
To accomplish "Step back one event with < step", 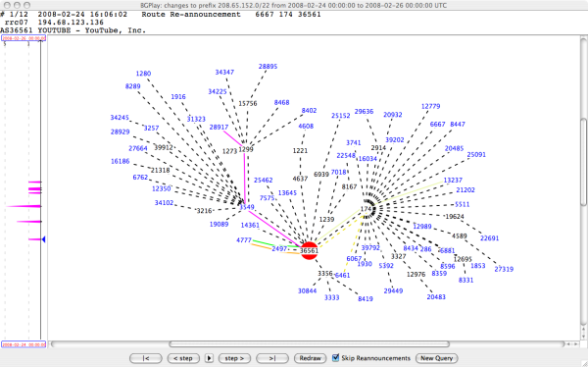I will point(183,358).
